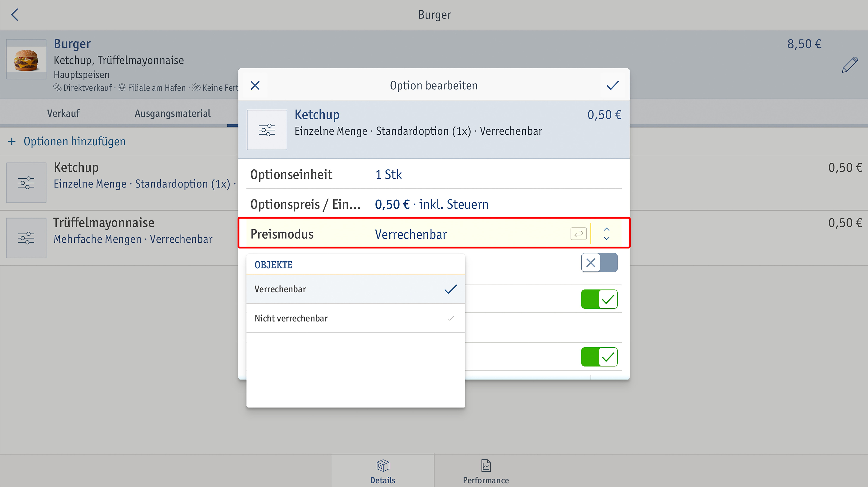Open the Burger edit pencil icon
Screen dimensions: 868x487
[850, 65]
